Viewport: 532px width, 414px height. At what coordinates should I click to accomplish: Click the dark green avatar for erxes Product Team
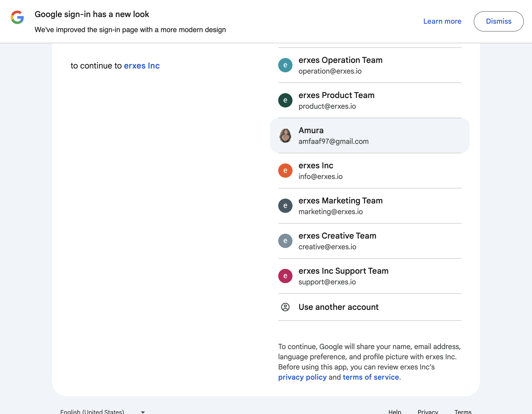[285, 100]
